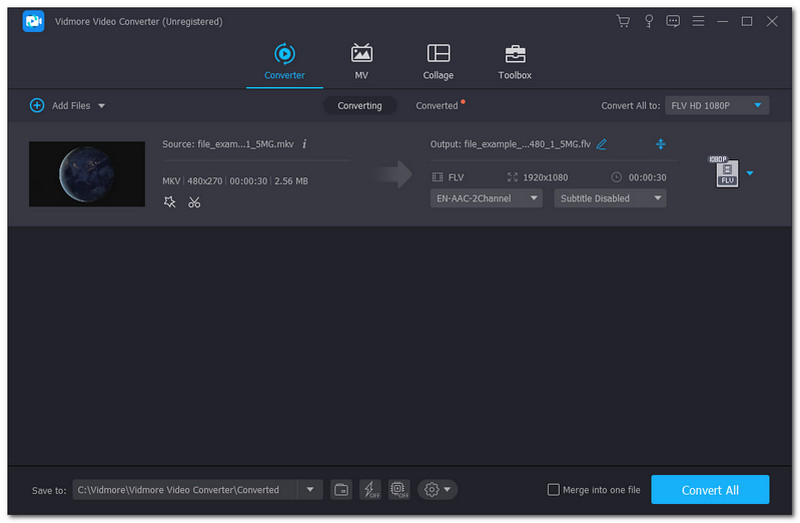Toggle the GPU hardware acceleration button
Viewport: 800px width, 523px height.
click(x=399, y=489)
